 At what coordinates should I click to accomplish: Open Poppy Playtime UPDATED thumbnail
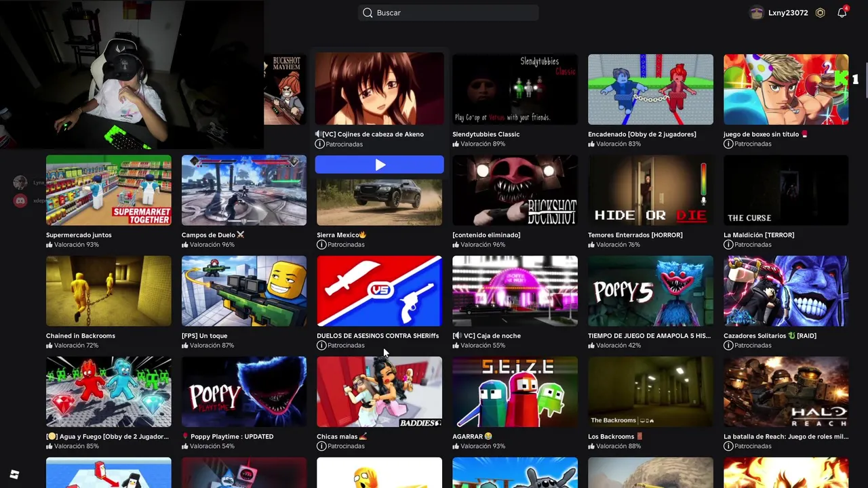(244, 392)
